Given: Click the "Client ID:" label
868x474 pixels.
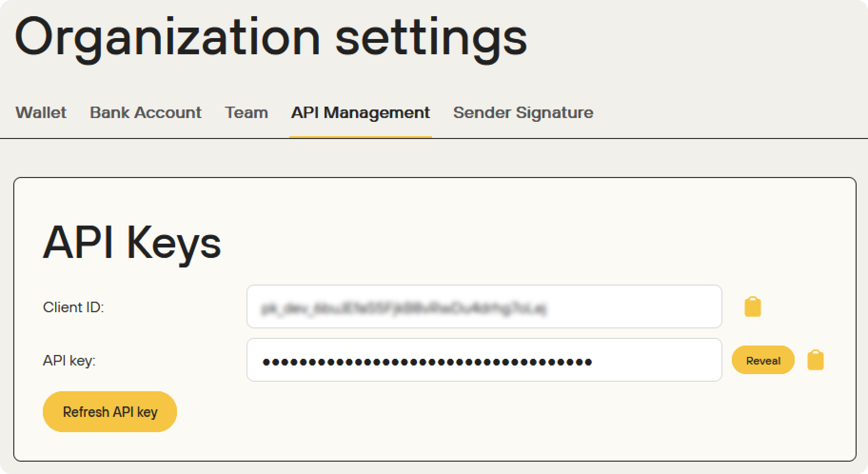Looking at the screenshot, I should 73,307.
